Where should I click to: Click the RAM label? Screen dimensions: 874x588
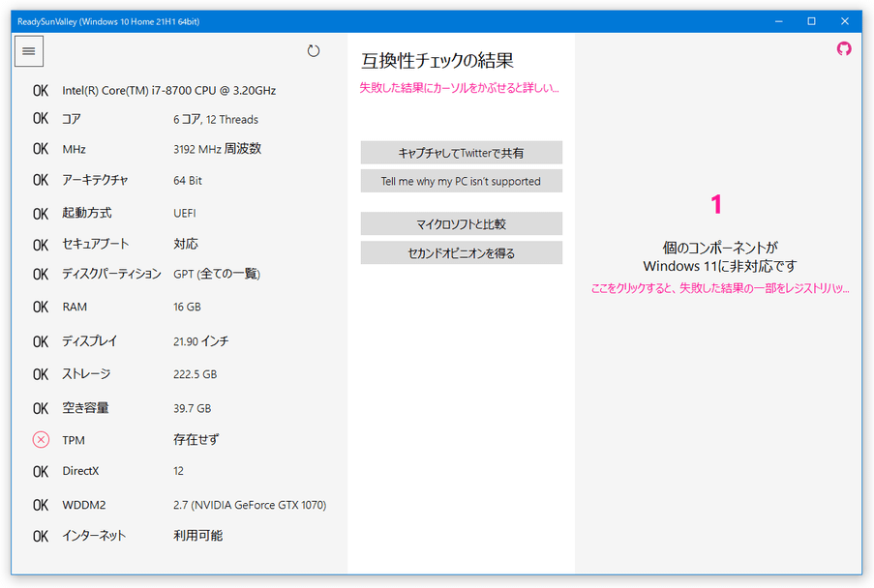(x=75, y=307)
